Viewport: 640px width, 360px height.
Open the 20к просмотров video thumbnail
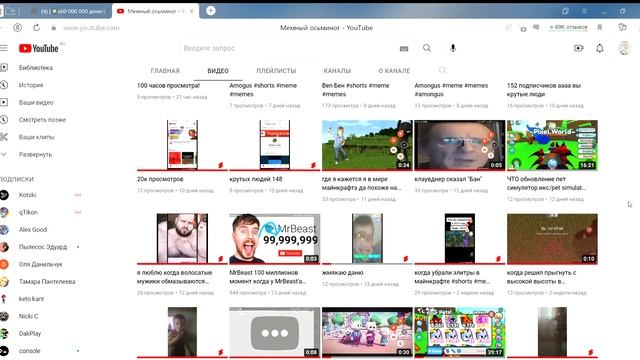(182, 145)
